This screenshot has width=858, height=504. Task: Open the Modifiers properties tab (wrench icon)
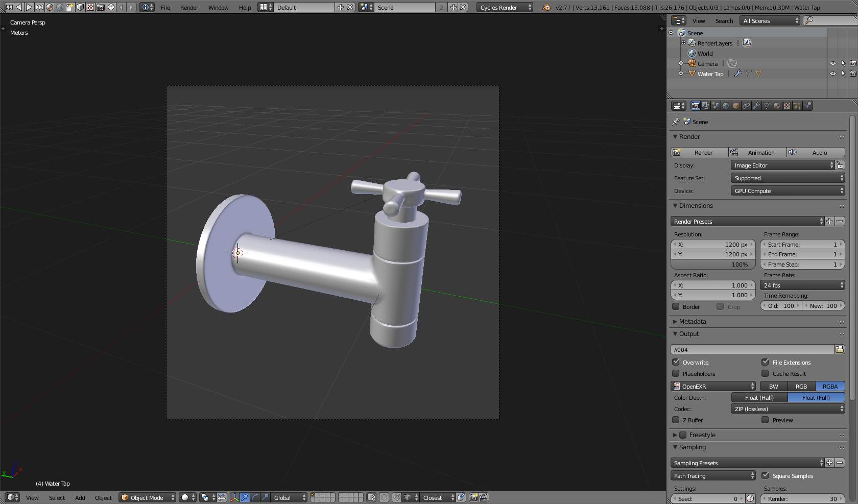click(x=756, y=106)
